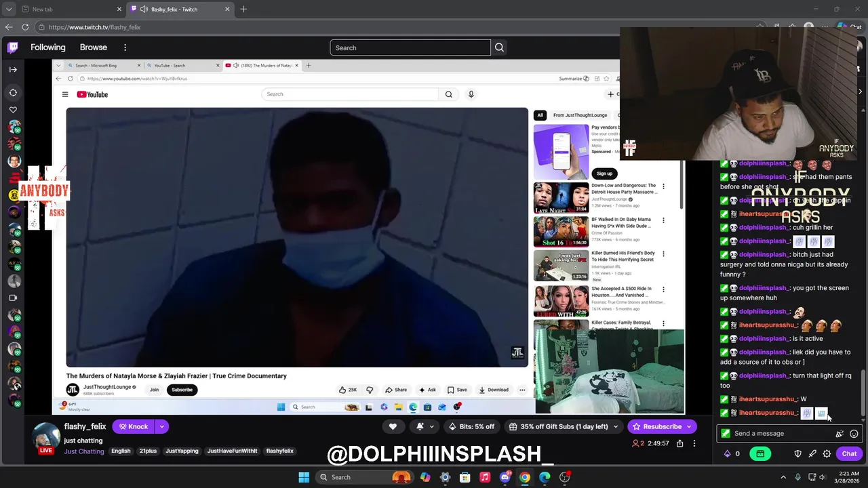Expand gift subs dropdown arrow

click(616, 426)
